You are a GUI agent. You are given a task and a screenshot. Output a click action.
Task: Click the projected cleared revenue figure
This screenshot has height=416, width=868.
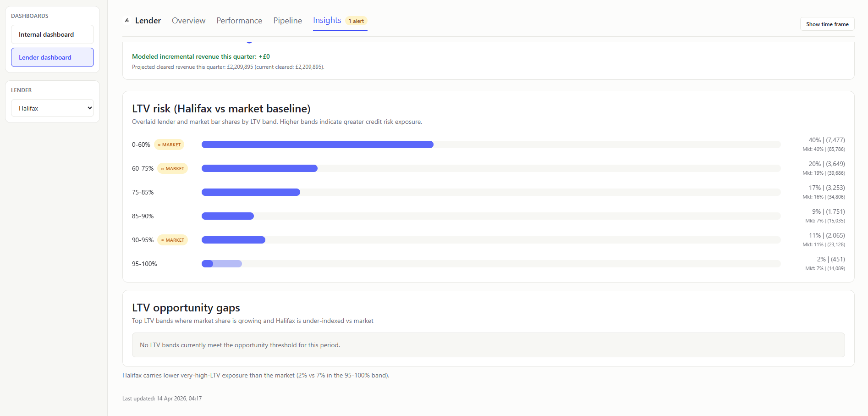(228, 67)
